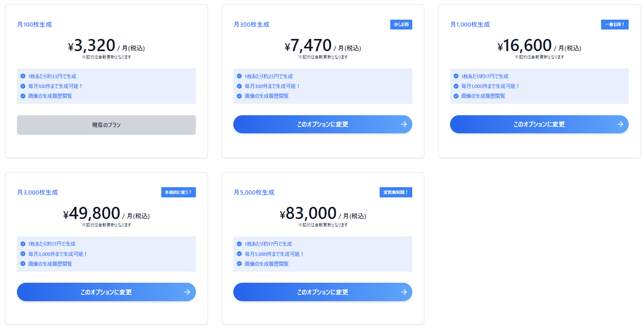This screenshot has width=644, height=335.
Task: Click the checkmark beside 毎月300件まで生成可能！
Action: coord(239,86)
